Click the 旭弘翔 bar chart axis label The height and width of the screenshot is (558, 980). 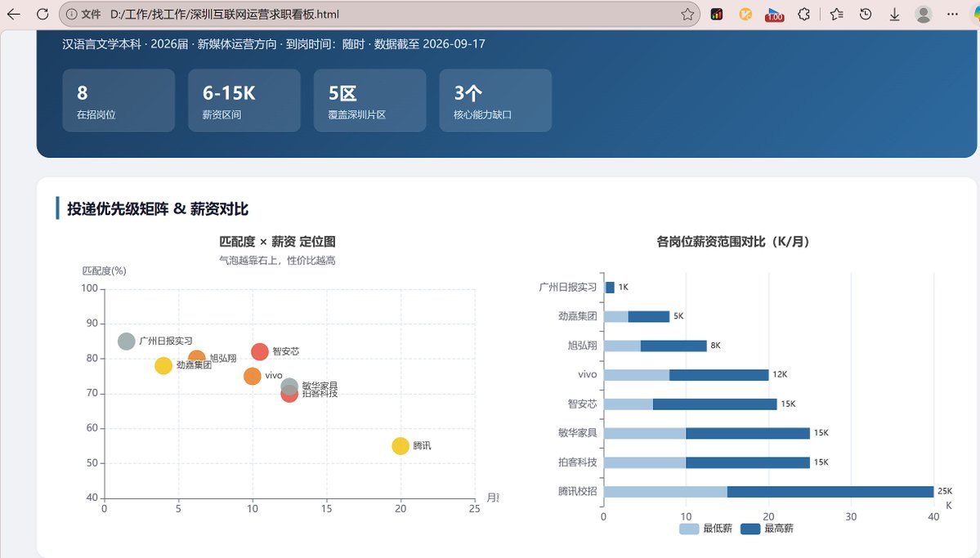(583, 346)
